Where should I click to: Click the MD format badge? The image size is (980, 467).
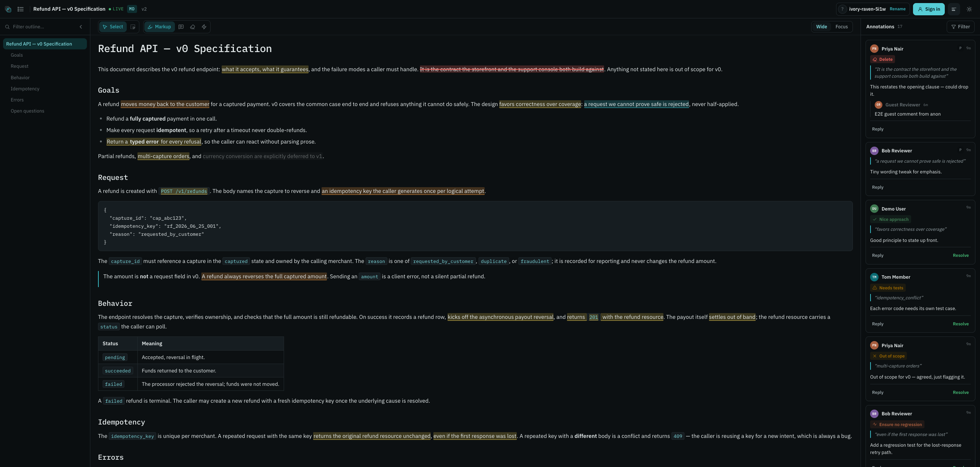tap(132, 9)
